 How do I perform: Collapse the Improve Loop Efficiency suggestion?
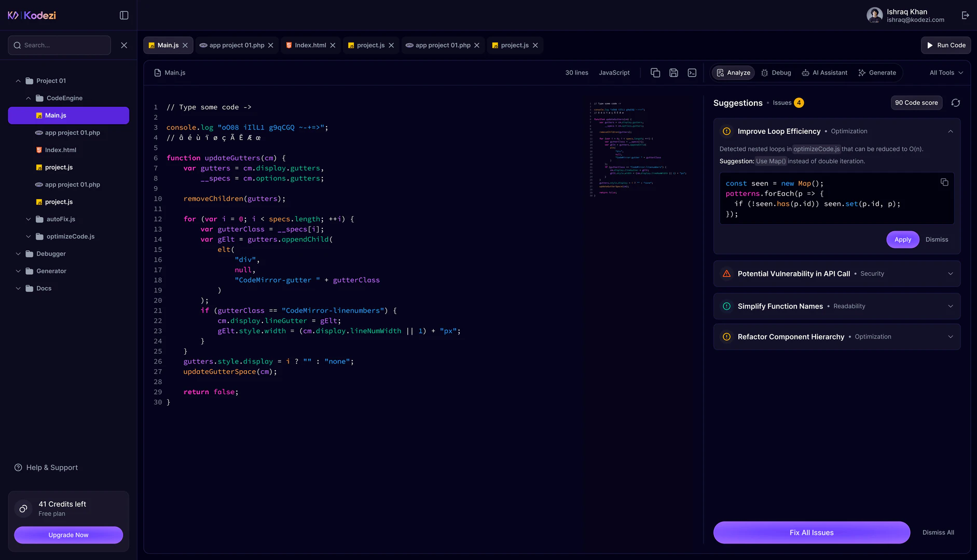(x=951, y=131)
